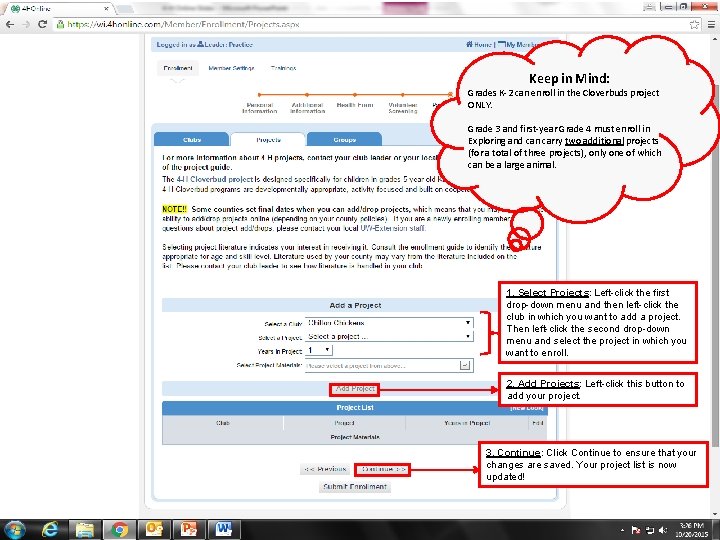The height and width of the screenshot is (540, 720).
Task: Open the Select a Project dropdown
Action: coord(389,337)
